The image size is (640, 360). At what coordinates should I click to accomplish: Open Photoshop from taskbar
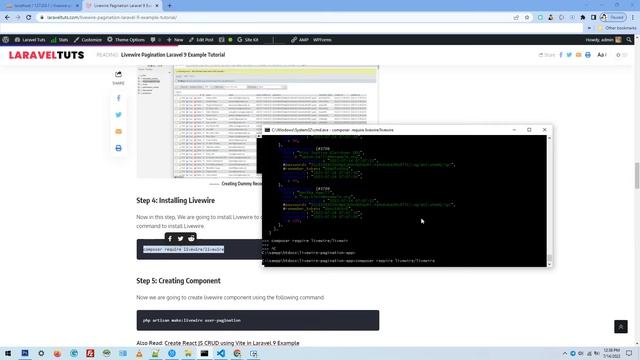25,353
